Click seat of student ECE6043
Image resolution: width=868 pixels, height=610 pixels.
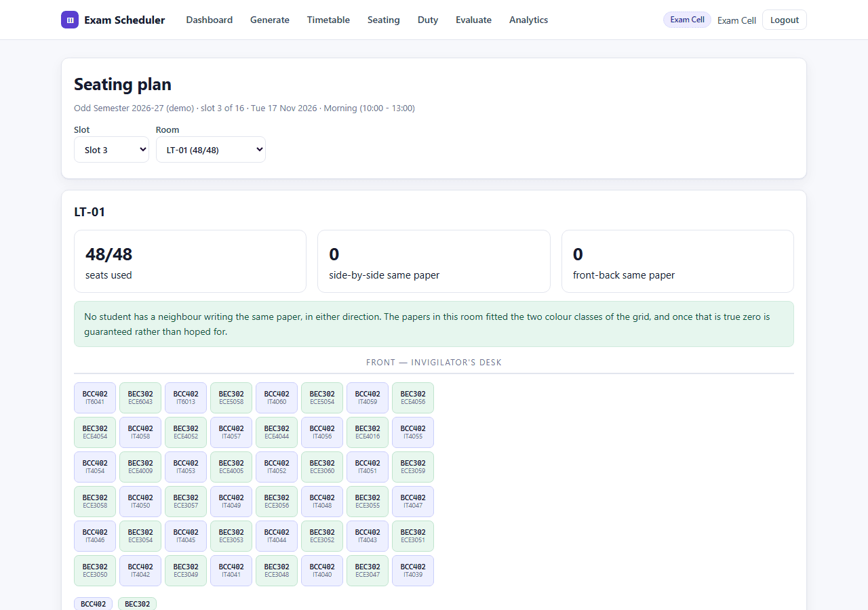coord(140,398)
